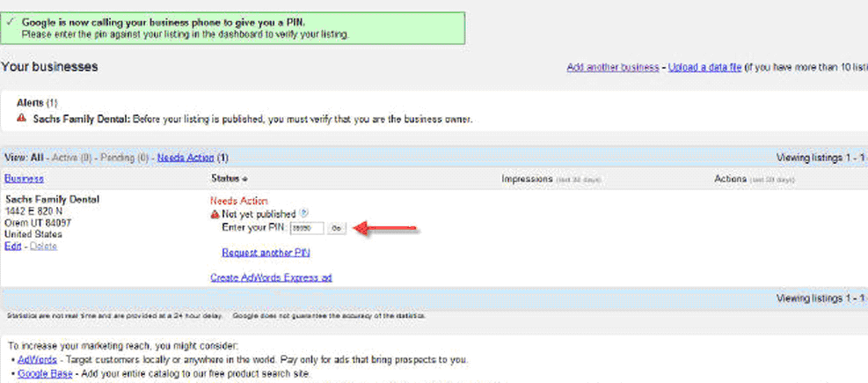Select the Active view filter

click(x=71, y=158)
